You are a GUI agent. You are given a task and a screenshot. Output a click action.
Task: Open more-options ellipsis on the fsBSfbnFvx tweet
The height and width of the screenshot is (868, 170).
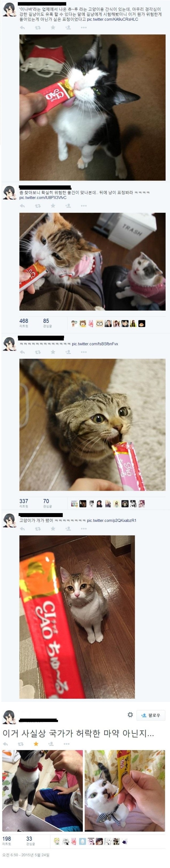point(84,352)
